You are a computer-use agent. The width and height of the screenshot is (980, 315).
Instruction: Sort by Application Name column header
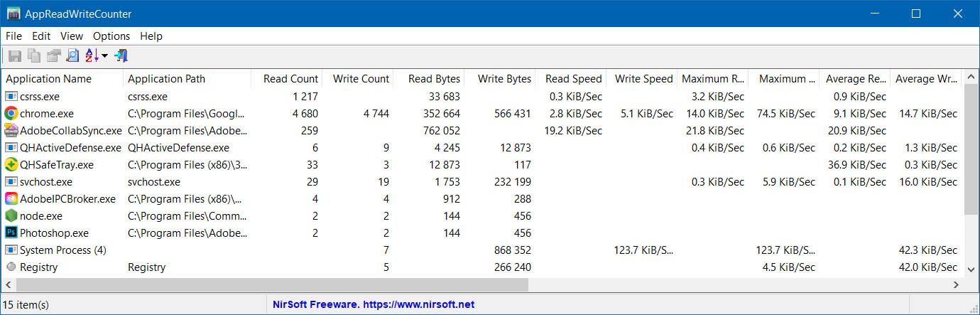pos(62,79)
